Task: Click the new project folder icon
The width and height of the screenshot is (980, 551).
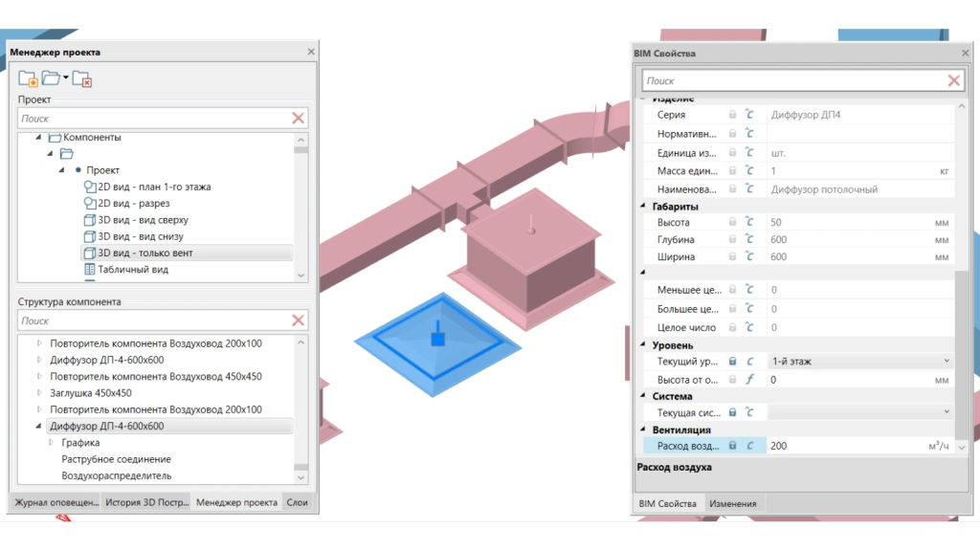Action: 28,79
